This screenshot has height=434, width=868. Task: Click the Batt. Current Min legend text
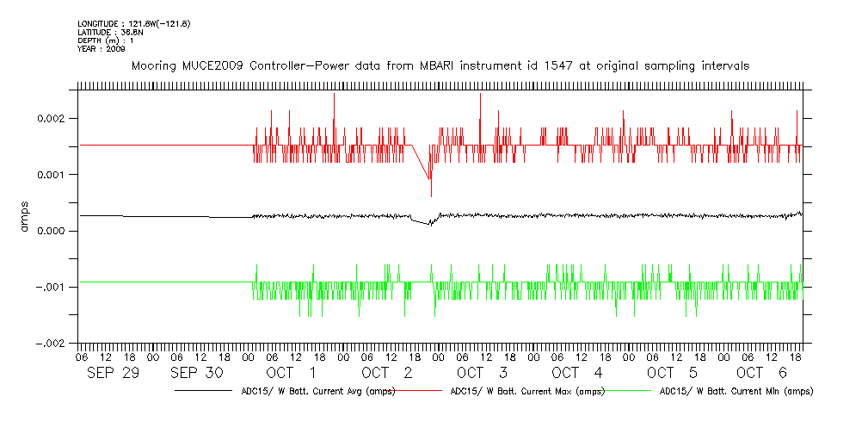[x=736, y=391]
